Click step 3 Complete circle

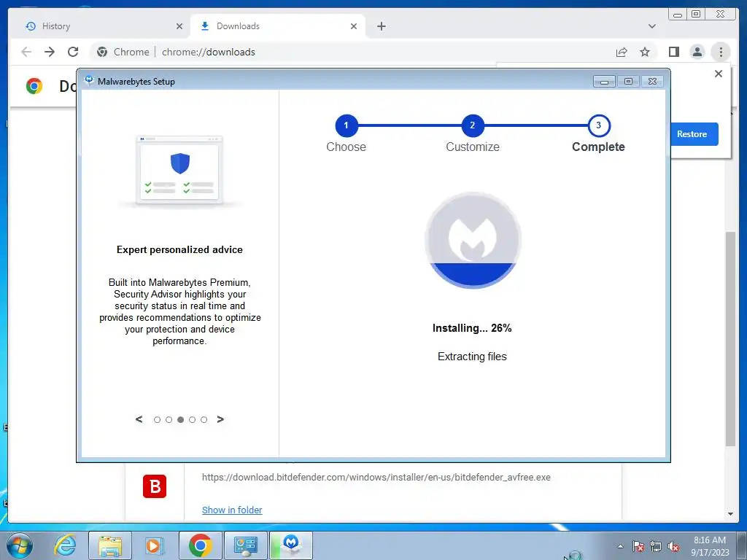598,125
